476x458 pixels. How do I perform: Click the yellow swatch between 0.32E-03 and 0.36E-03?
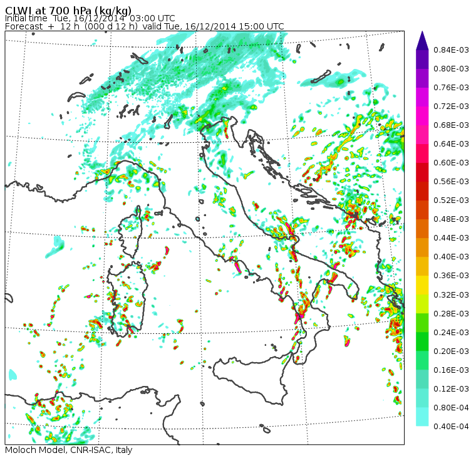[x=422, y=285]
